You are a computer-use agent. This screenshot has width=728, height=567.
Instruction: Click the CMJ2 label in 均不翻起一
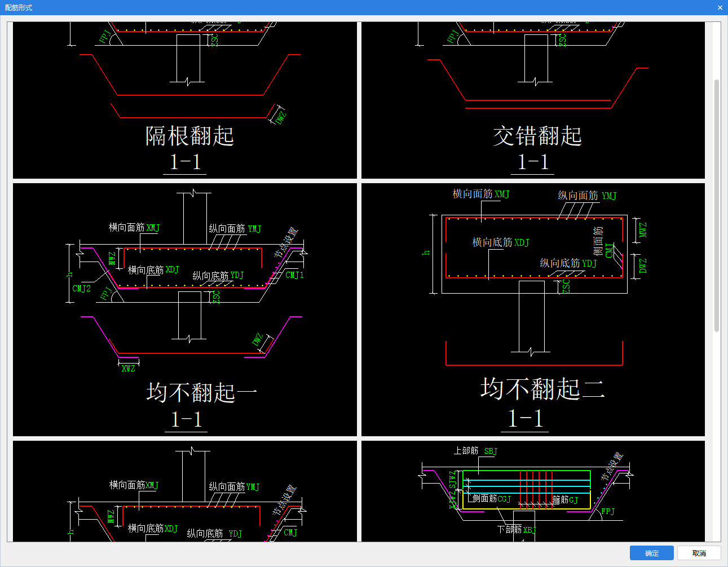[81, 289]
